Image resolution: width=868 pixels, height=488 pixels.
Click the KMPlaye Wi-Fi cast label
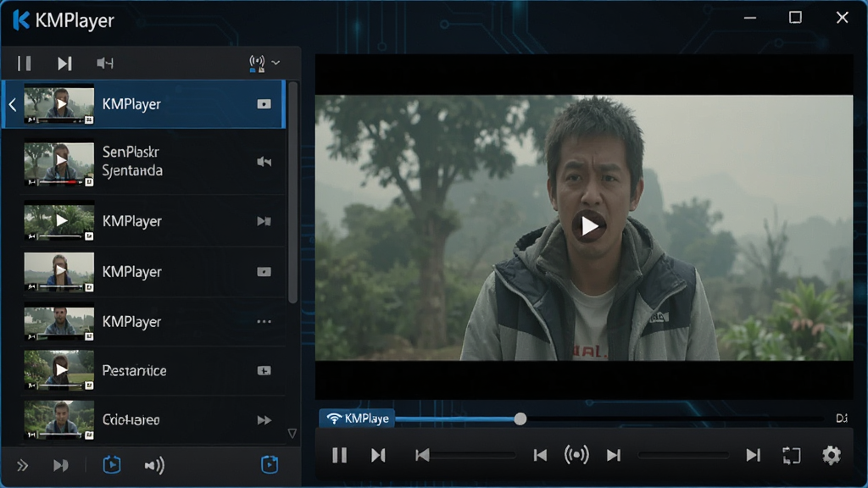point(357,419)
